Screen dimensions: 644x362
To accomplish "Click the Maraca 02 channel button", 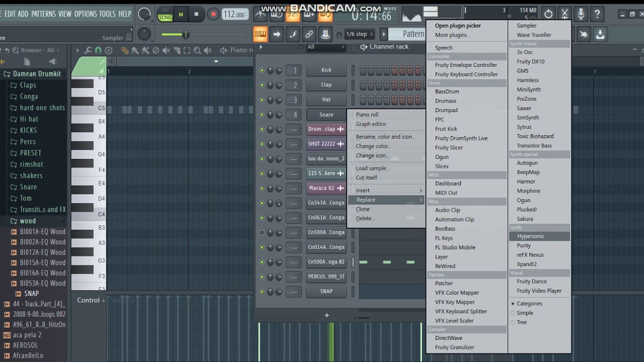I will coord(326,189).
